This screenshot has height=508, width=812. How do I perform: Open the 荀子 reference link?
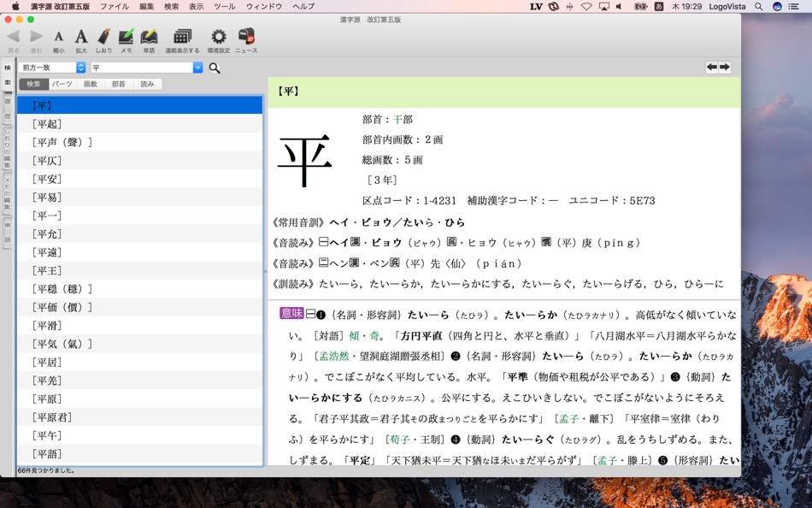click(400, 440)
